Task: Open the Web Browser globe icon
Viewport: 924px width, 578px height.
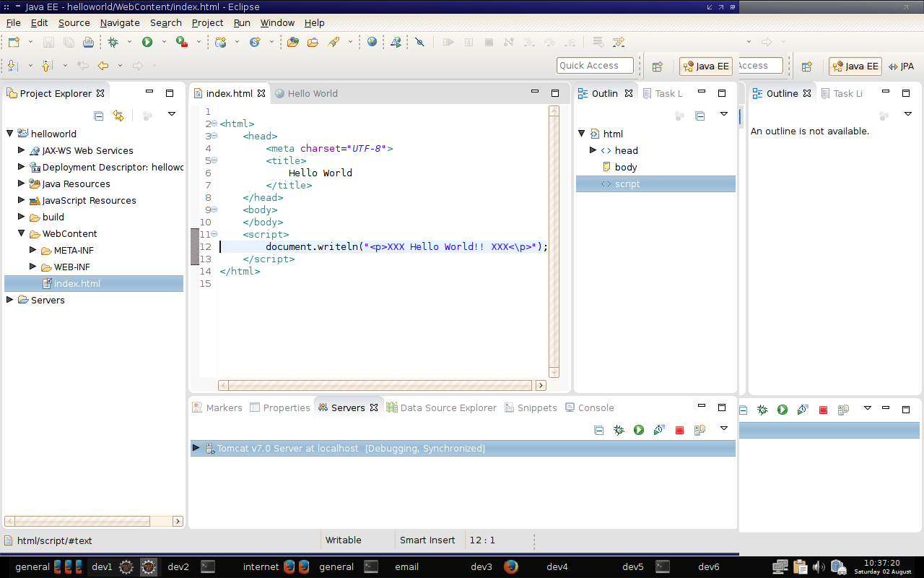Action: coord(372,42)
